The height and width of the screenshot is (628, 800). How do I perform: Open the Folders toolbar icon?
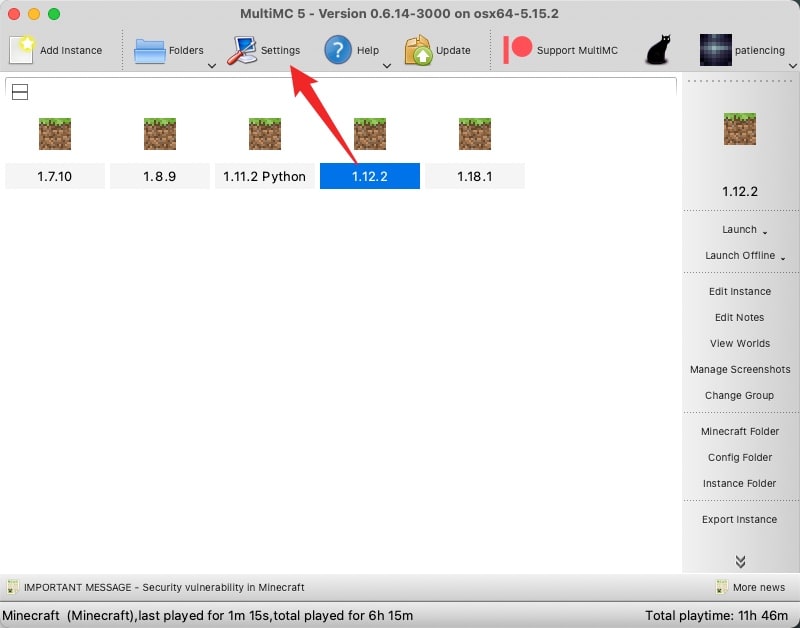pyautogui.click(x=149, y=51)
